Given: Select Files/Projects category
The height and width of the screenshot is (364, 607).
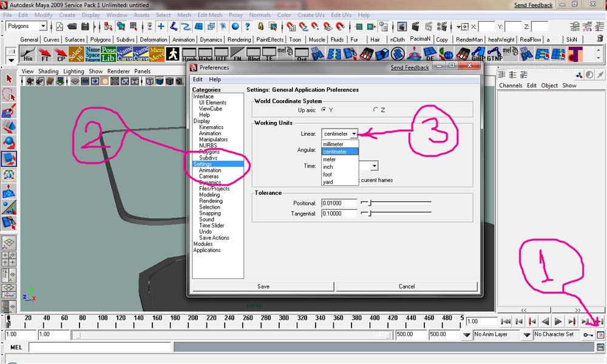Looking at the screenshot, I should (x=214, y=189).
